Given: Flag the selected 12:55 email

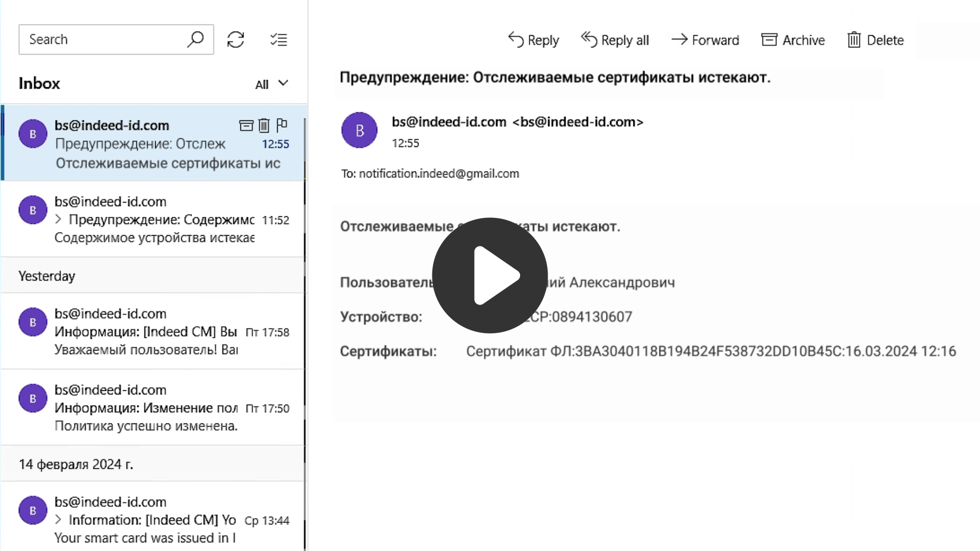Looking at the screenshot, I should pyautogui.click(x=282, y=124).
